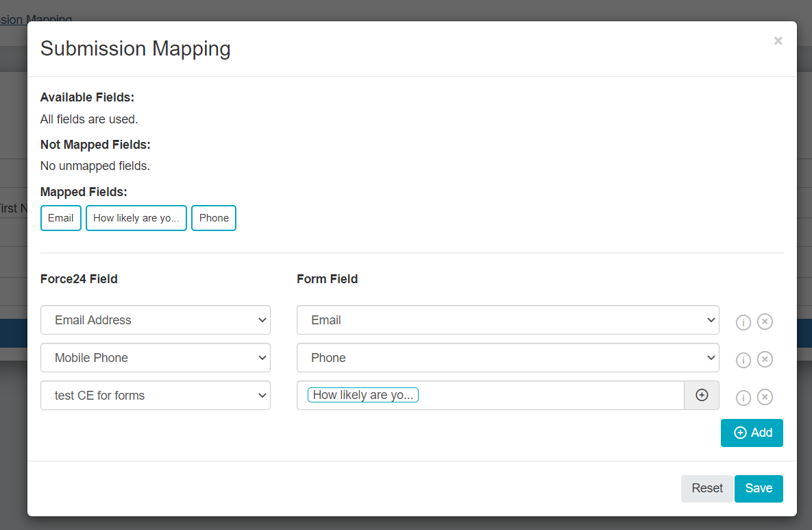Open the Mobile Phone Force24 field dropdown
The image size is (812, 530).
click(156, 358)
